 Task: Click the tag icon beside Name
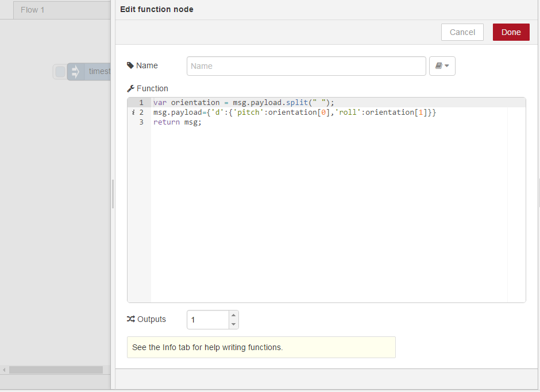coord(130,65)
